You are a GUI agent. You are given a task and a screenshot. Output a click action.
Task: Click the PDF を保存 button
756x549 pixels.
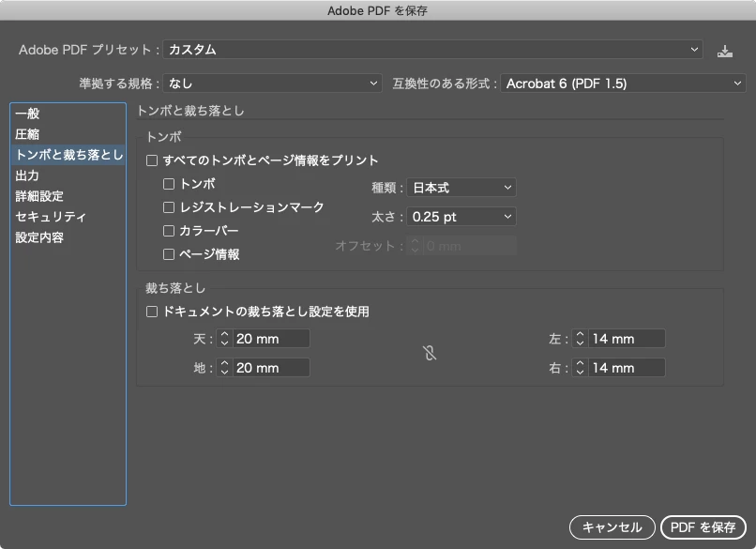pos(703,527)
